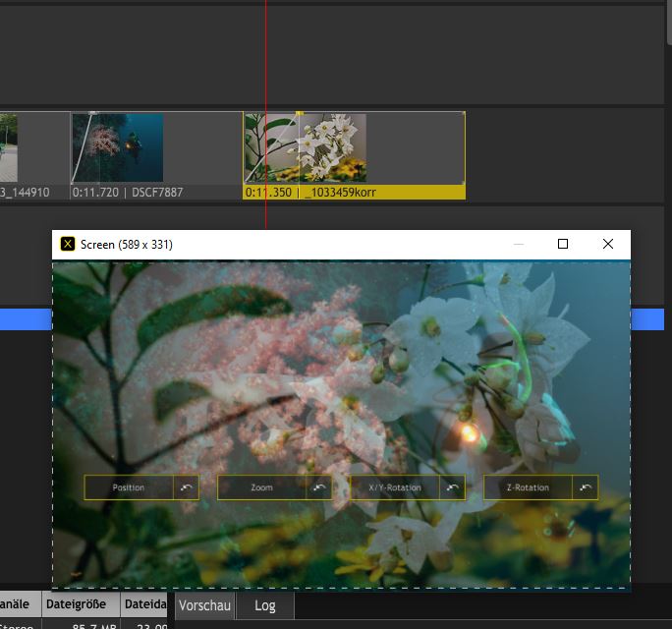Maximize the Screen preview window

point(563,245)
